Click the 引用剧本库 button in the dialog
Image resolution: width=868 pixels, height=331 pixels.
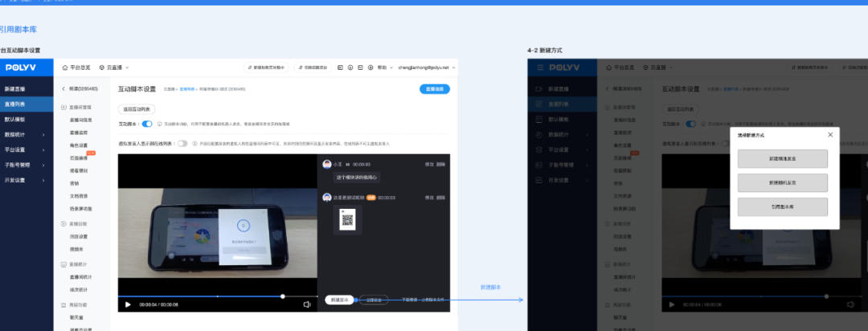point(782,206)
